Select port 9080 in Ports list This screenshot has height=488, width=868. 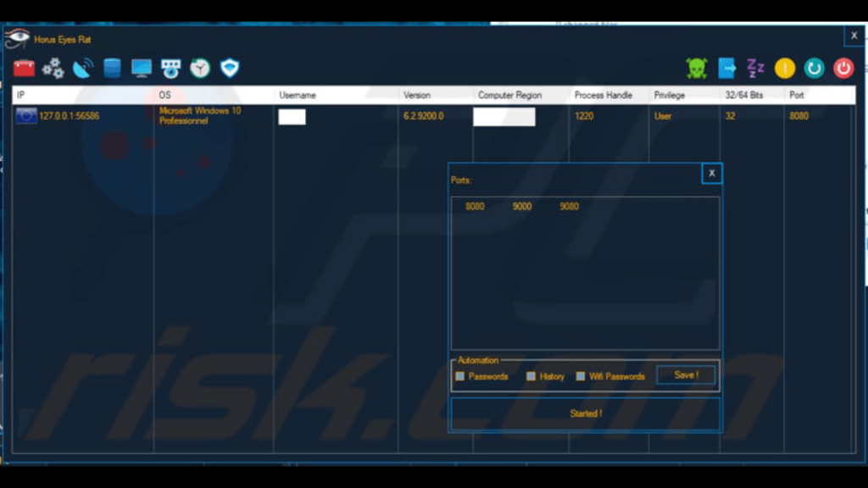point(569,207)
